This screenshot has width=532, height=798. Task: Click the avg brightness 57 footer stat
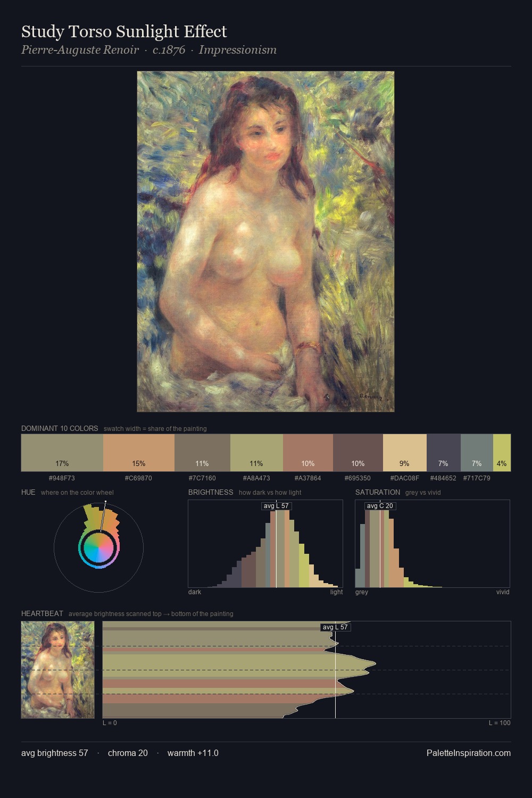[x=55, y=753]
